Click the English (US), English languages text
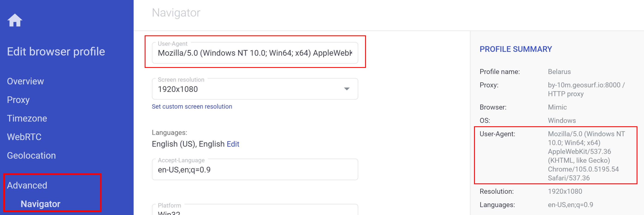644x215 pixels. point(188,144)
